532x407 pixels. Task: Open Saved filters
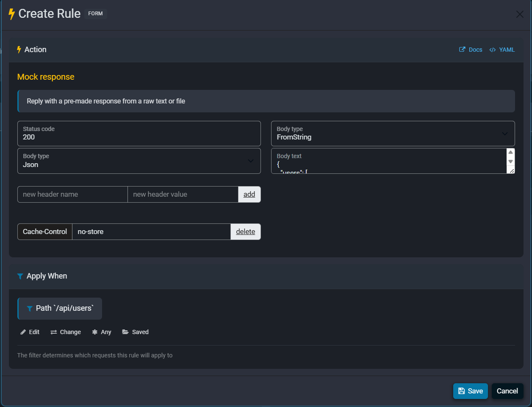click(136, 332)
